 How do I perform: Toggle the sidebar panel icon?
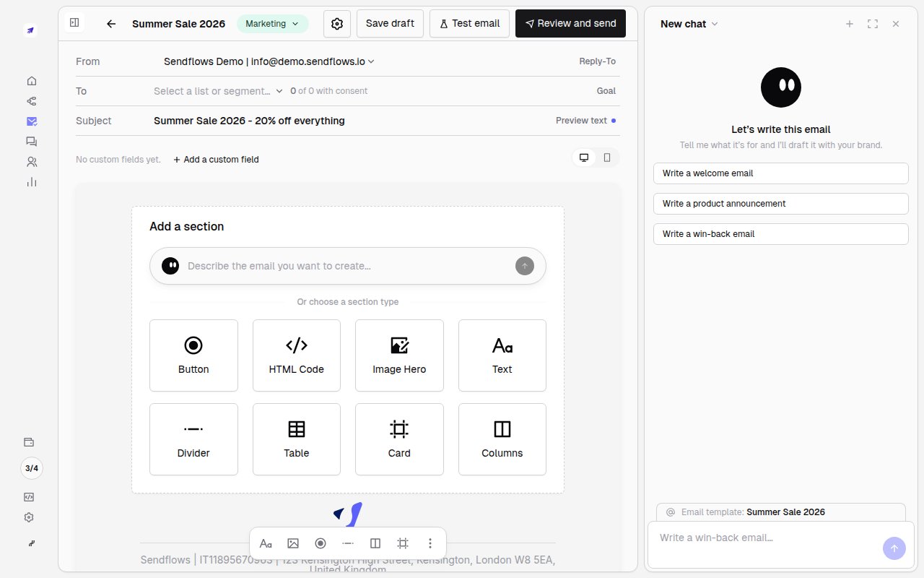(x=74, y=23)
